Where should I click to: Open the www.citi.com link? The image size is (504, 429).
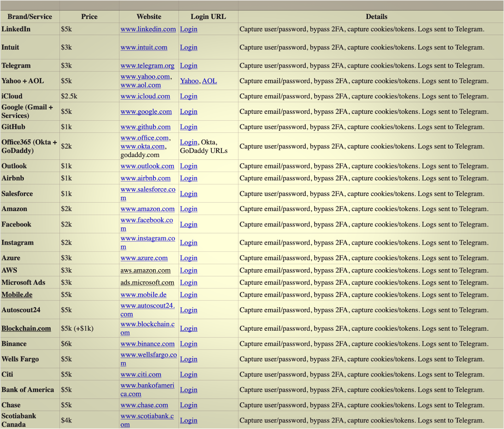coord(141,374)
